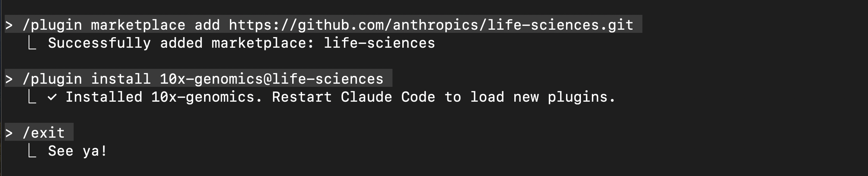Click the branch glyph before the install checkmark
868x176 pixels.
(32, 98)
